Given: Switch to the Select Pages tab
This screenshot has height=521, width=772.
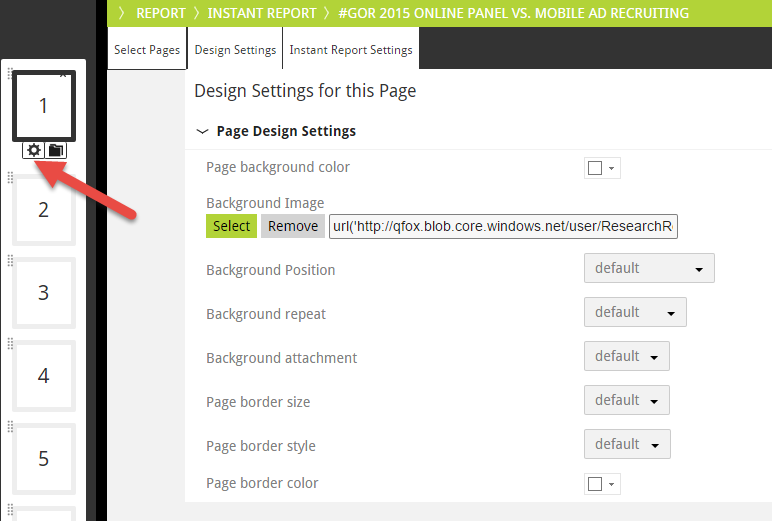Looking at the screenshot, I should [x=147, y=50].
